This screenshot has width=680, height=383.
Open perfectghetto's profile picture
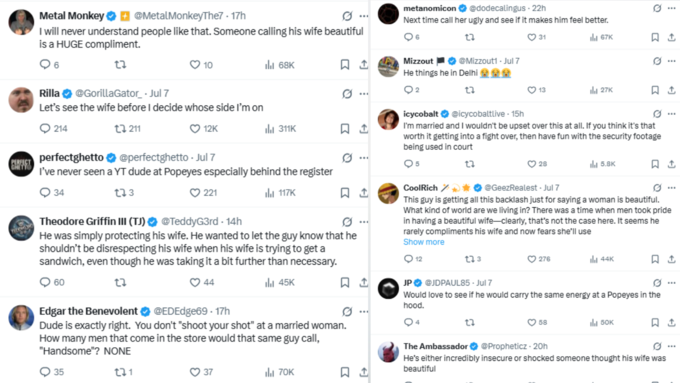click(x=21, y=164)
